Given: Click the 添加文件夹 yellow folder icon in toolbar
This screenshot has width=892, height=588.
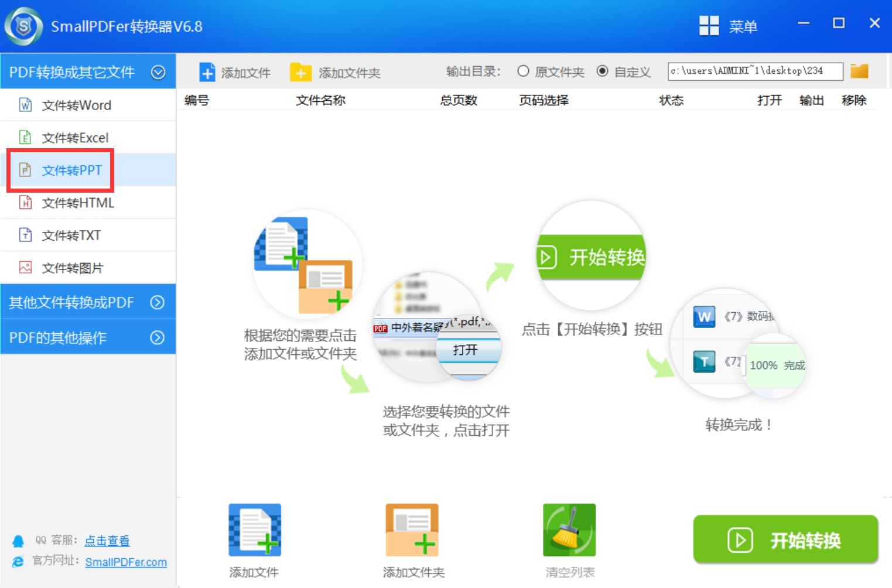Looking at the screenshot, I should 300,72.
